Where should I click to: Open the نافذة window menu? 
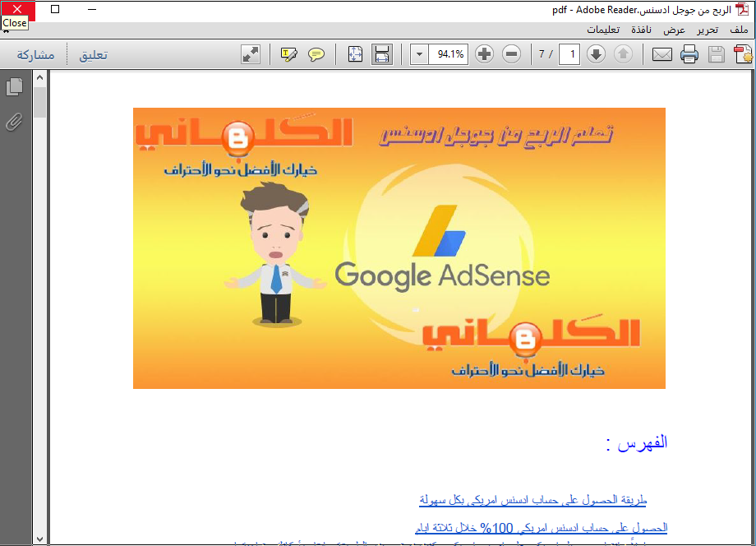(641, 30)
